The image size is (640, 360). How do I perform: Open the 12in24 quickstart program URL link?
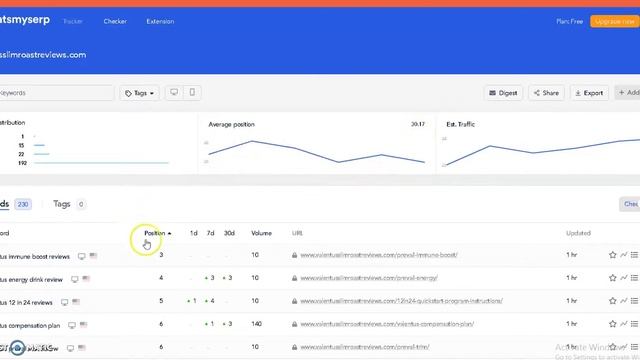click(402, 301)
